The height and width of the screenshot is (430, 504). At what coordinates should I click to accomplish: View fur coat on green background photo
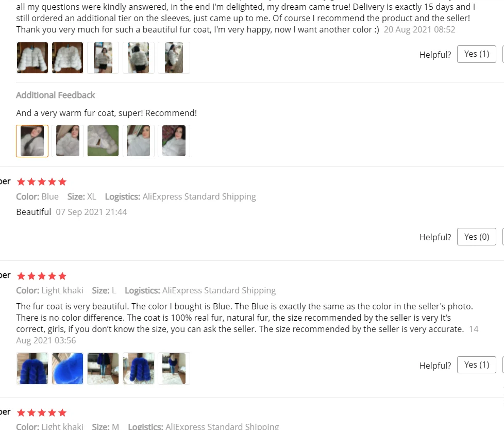pyautogui.click(x=103, y=141)
